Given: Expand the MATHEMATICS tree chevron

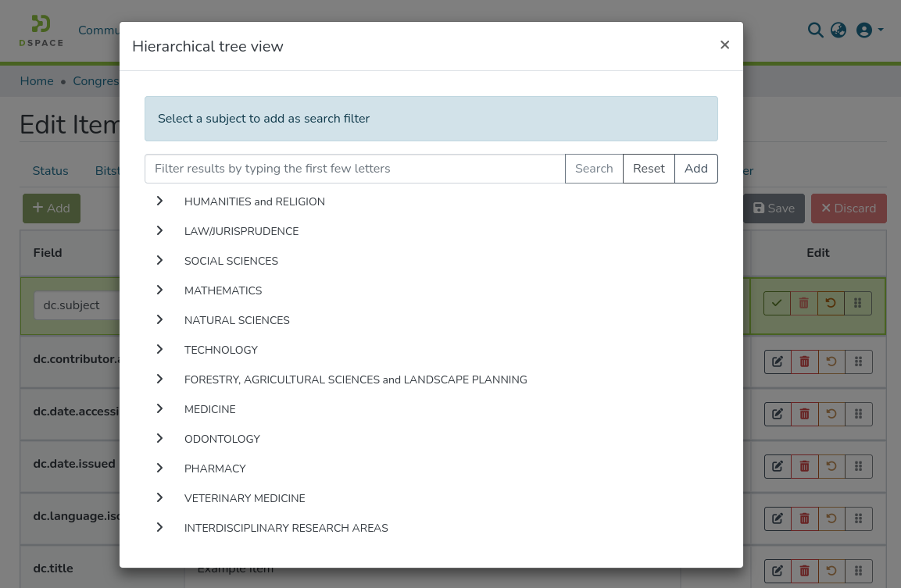Looking at the screenshot, I should click(x=159, y=290).
